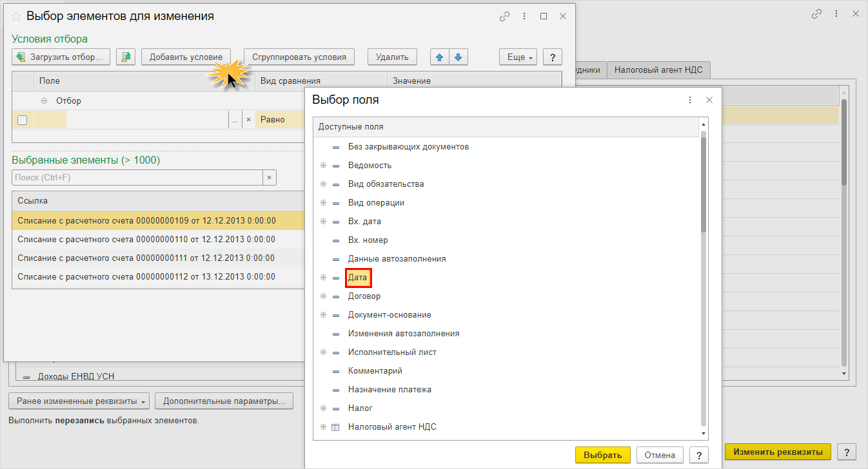Click the ellipsis field chooser button in the condition row
Screen dimensions: 868x469
pyautogui.click(x=235, y=120)
